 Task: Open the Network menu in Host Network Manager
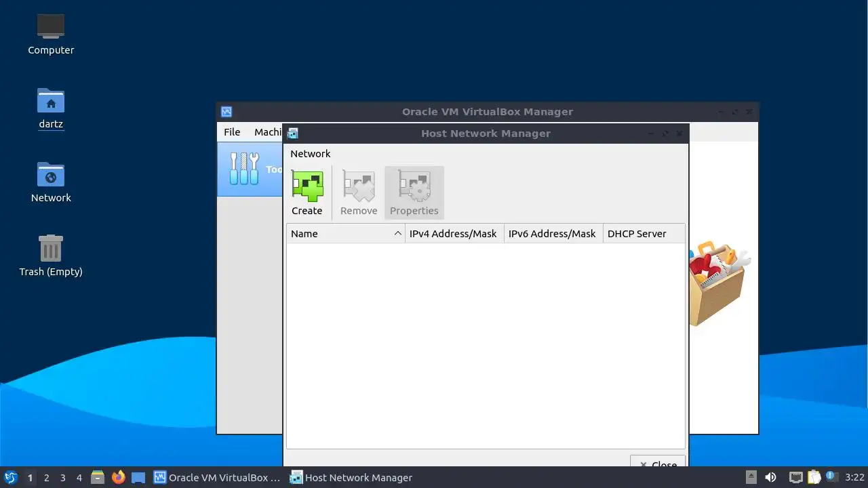[x=311, y=154]
